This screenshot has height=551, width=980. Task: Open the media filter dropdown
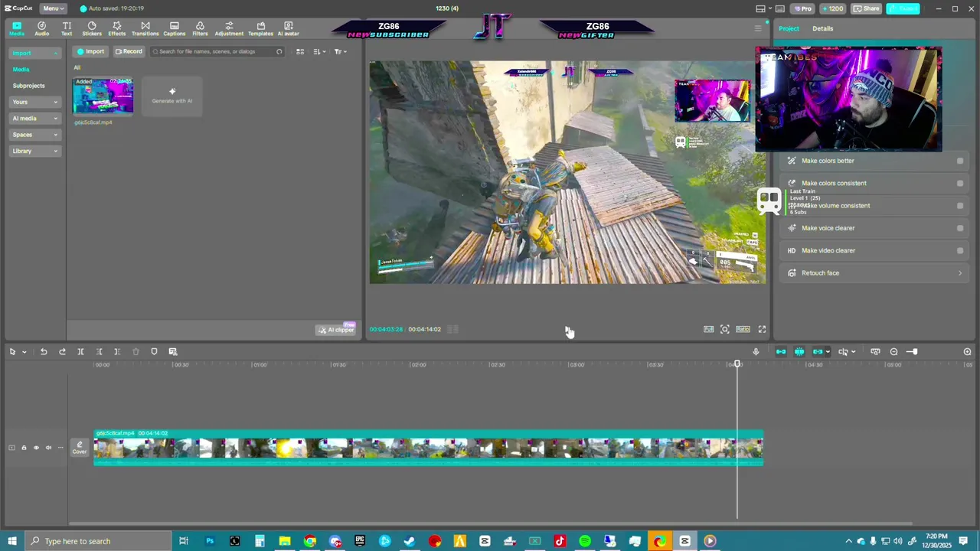pyautogui.click(x=341, y=51)
